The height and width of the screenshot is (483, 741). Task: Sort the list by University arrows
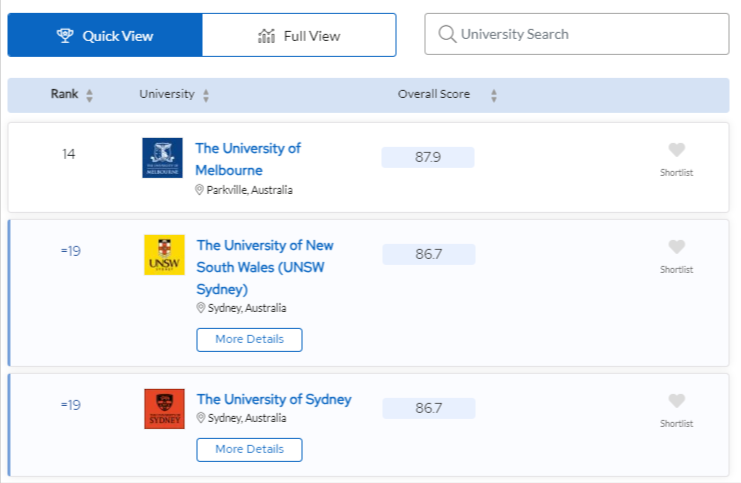(206, 95)
